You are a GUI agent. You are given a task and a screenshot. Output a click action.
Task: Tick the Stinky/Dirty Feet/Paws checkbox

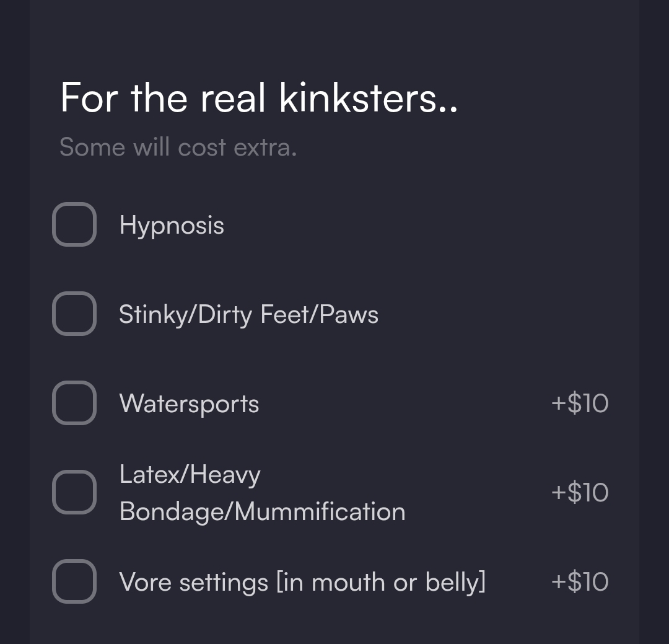click(74, 314)
